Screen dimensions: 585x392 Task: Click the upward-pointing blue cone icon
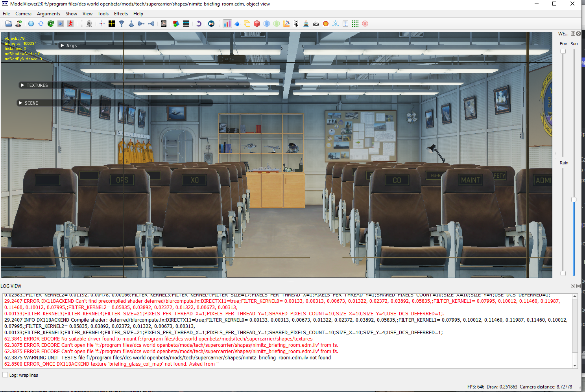point(131,24)
